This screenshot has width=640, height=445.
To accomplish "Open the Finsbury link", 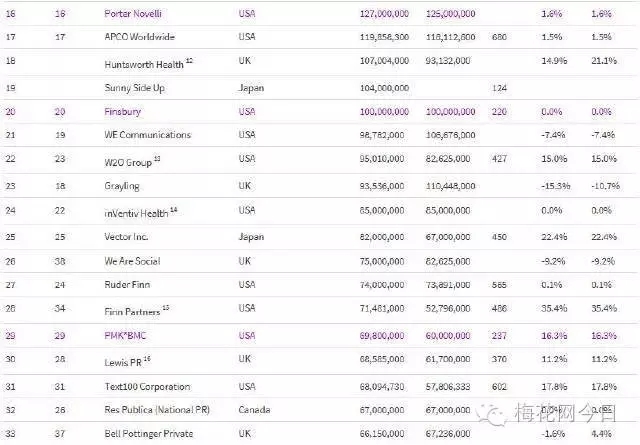I will coord(121,112).
